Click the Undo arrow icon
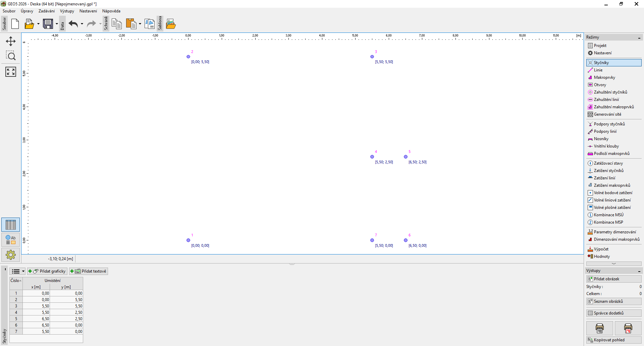This screenshot has width=644, height=346. [x=73, y=24]
